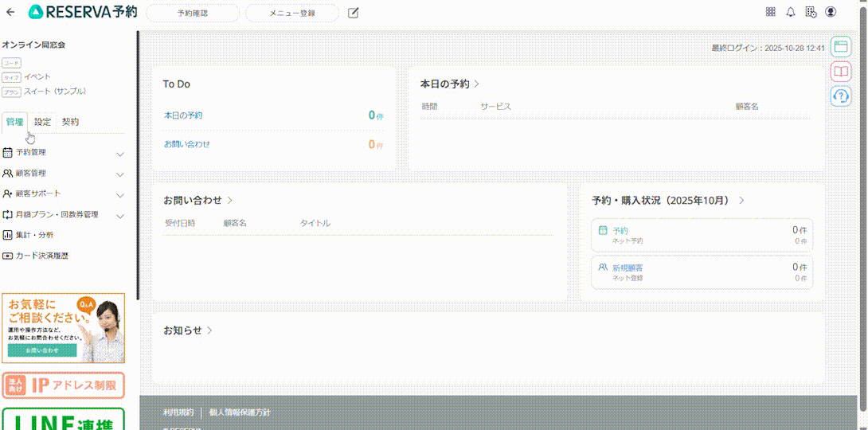Open the To Do 本日の予約 link
The width and height of the screenshot is (868, 430).
183,115
